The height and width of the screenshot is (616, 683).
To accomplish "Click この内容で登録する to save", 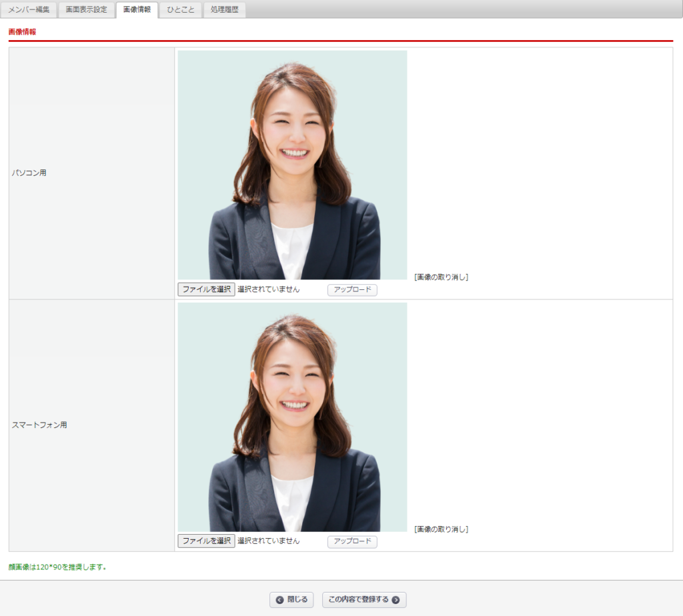I will pos(364,600).
